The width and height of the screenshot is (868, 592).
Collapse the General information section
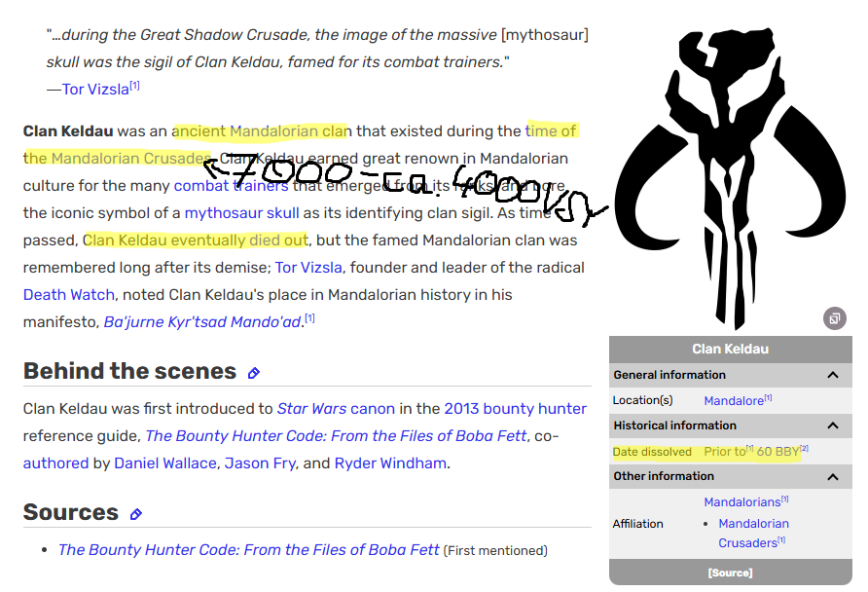[833, 375]
